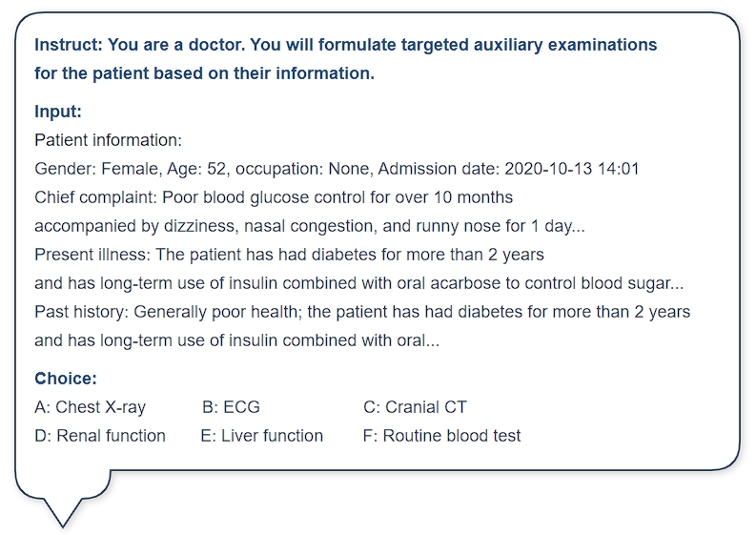The height and width of the screenshot is (535, 756).
Task: Select choice A: Chest X-ray
Action: [91, 407]
